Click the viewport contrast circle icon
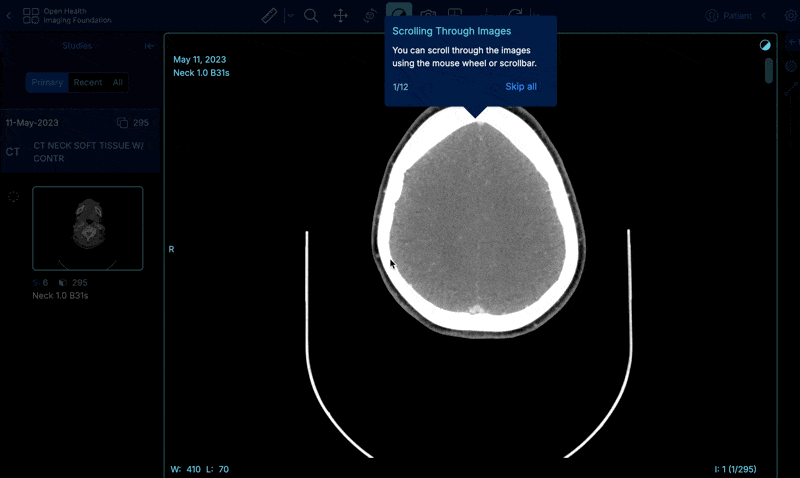 765,45
